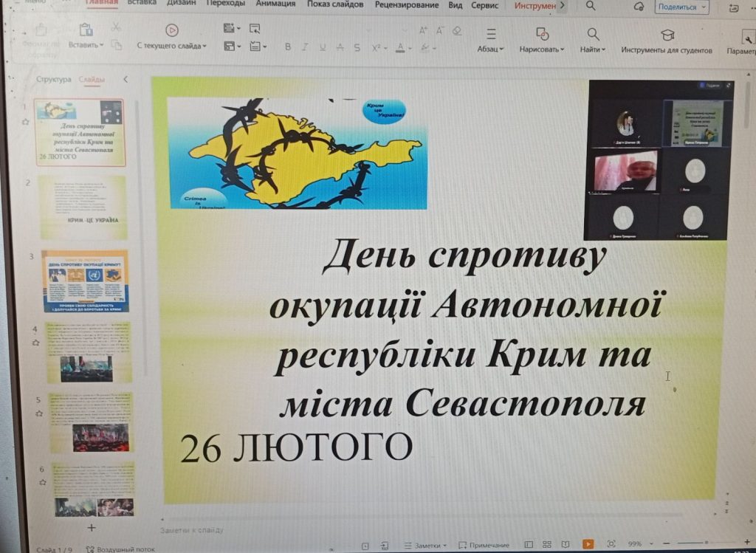Viewport: 756px width, 553px height.
Task: Select slide 3 thumbnail in panel
Action: click(x=85, y=281)
